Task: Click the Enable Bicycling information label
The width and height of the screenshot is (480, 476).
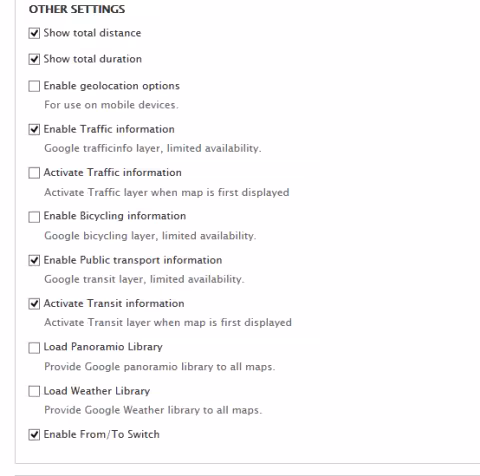Action: tap(115, 216)
